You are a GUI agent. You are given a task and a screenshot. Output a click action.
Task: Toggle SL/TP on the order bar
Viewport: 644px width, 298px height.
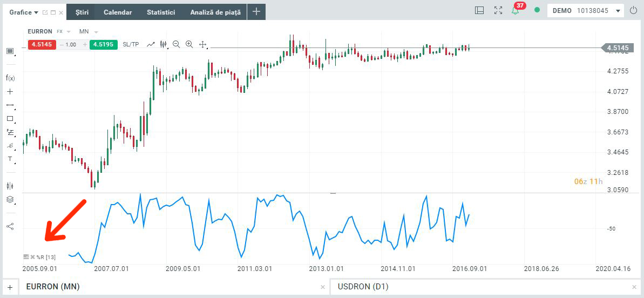click(131, 44)
